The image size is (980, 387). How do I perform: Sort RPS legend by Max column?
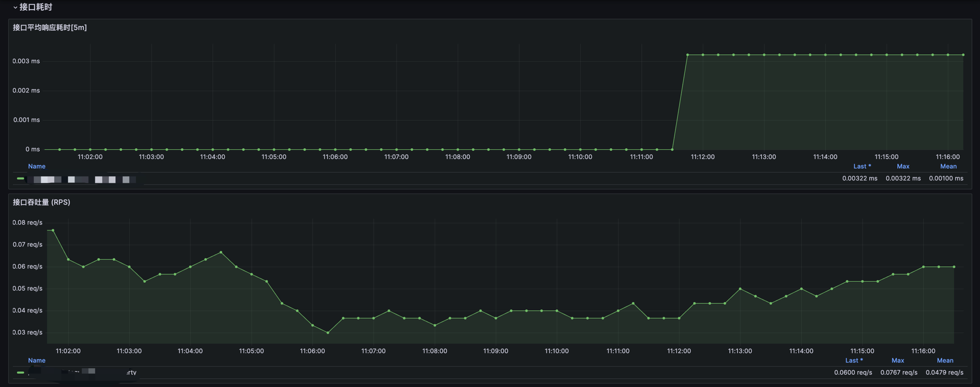tap(898, 360)
